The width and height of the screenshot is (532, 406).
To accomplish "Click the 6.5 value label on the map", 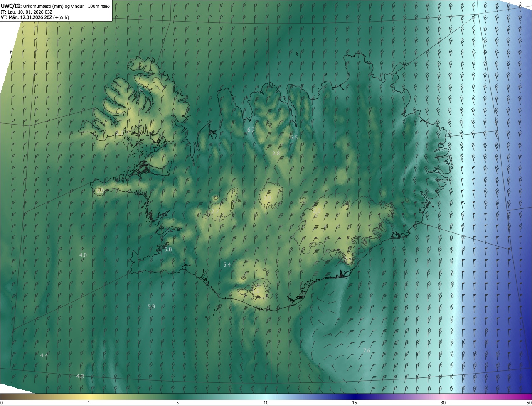I will click(x=294, y=137).
